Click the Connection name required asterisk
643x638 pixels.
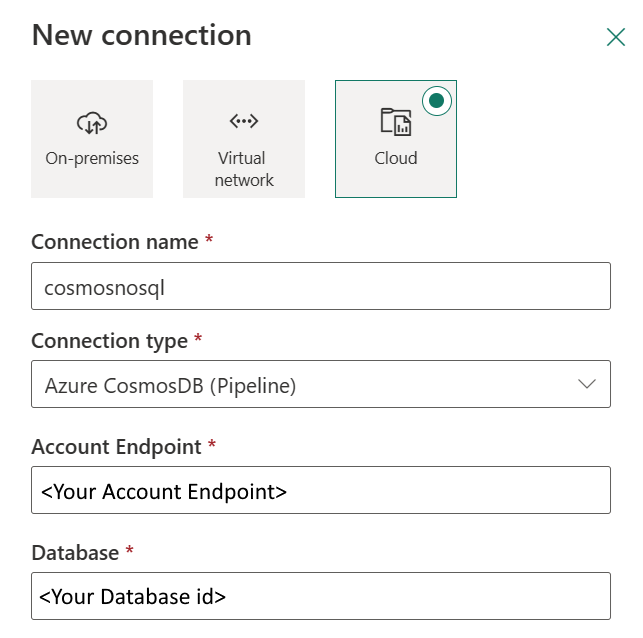[208, 241]
